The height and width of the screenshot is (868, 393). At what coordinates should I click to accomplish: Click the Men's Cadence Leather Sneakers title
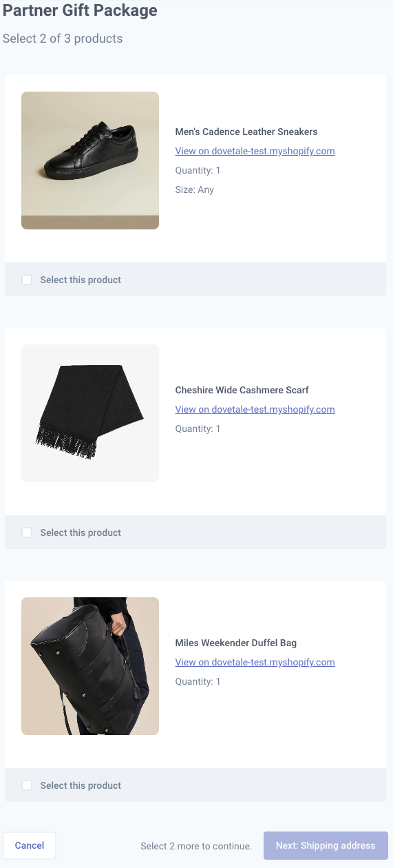coord(246,132)
